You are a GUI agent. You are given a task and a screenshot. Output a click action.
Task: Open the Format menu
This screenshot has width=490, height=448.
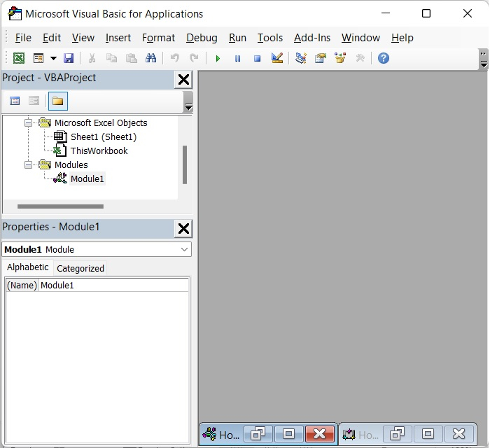point(158,38)
